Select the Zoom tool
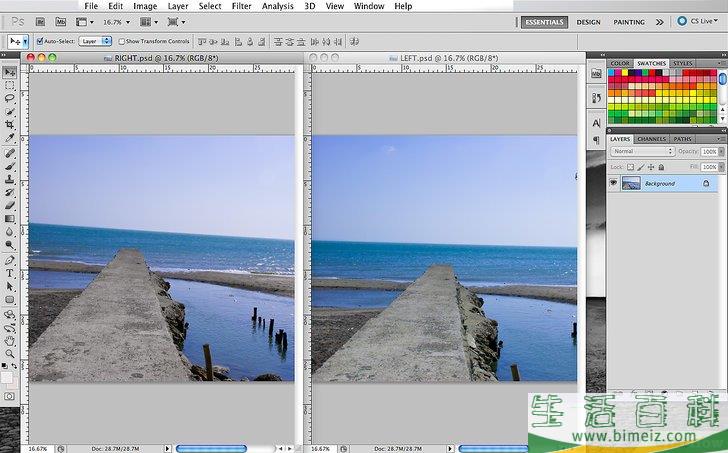 point(10,353)
